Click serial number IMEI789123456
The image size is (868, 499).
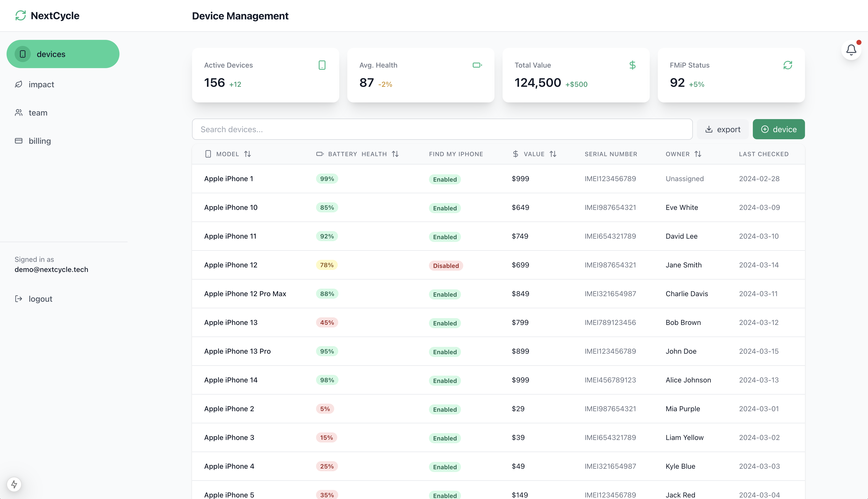click(610, 322)
